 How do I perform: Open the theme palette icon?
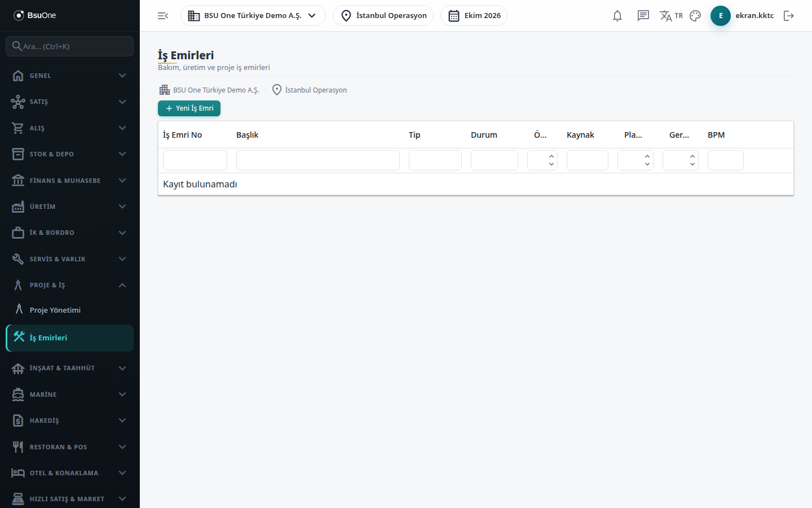pyautogui.click(x=695, y=16)
